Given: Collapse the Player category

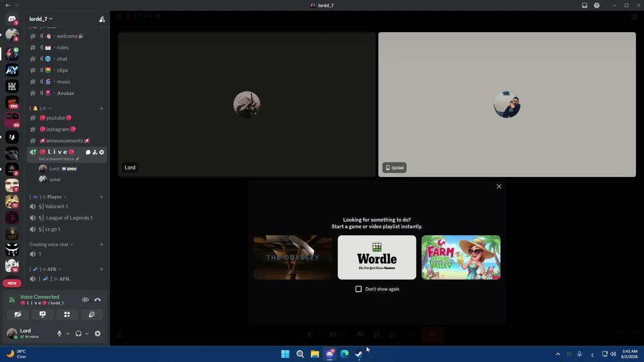Looking at the screenshot, I should click(48, 197).
